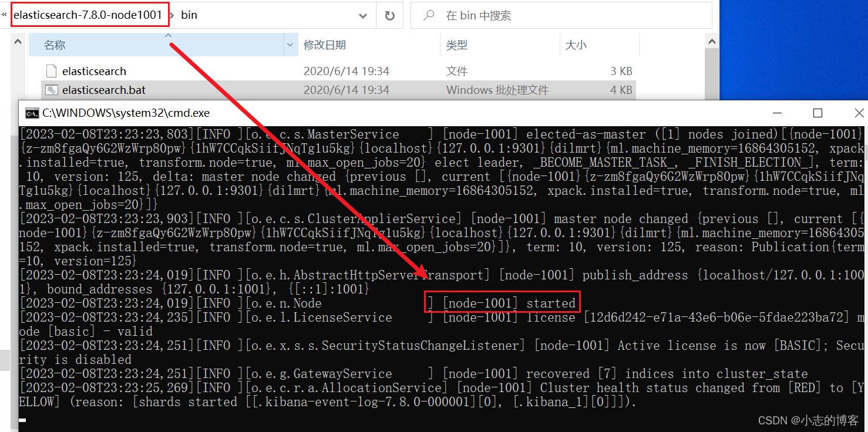Click the elasticsearch.bat batch file icon
Image resolution: width=868 pixels, height=432 pixels.
pyautogui.click(x=52, y=90)
